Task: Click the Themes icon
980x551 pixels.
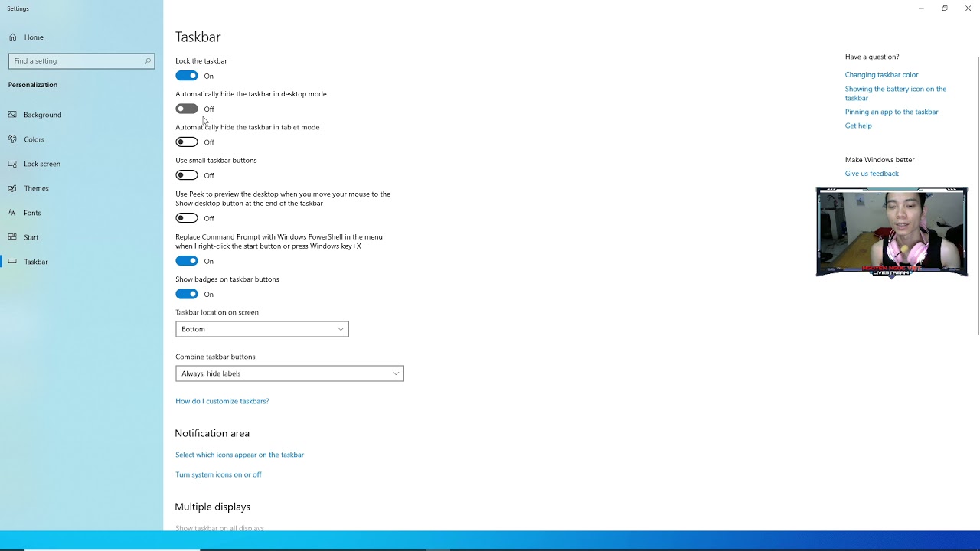Action: pos(13,188)
